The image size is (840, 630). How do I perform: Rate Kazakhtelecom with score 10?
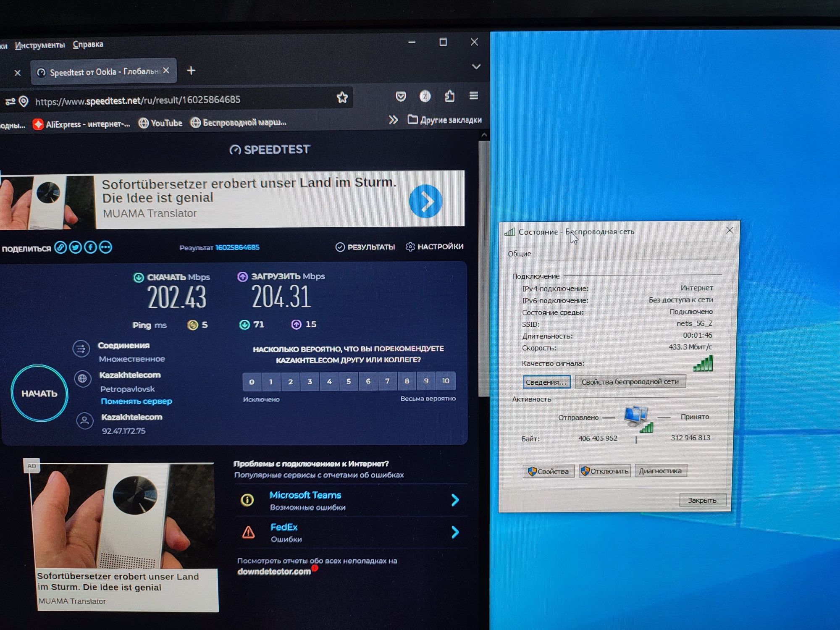click(446, 381)
